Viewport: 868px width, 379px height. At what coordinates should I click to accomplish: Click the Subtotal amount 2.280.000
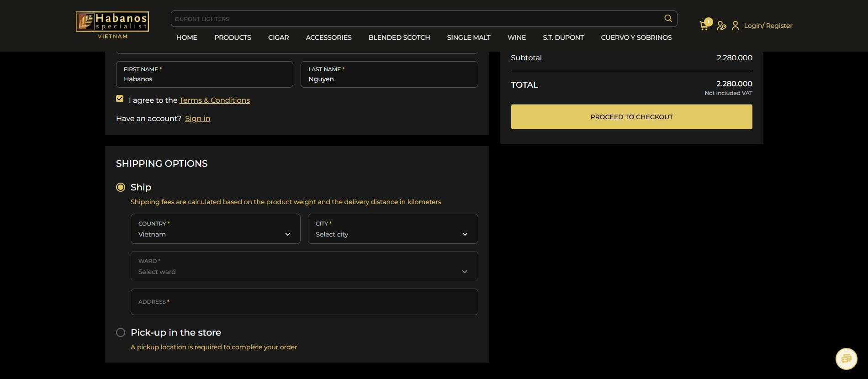pos(734,58)
